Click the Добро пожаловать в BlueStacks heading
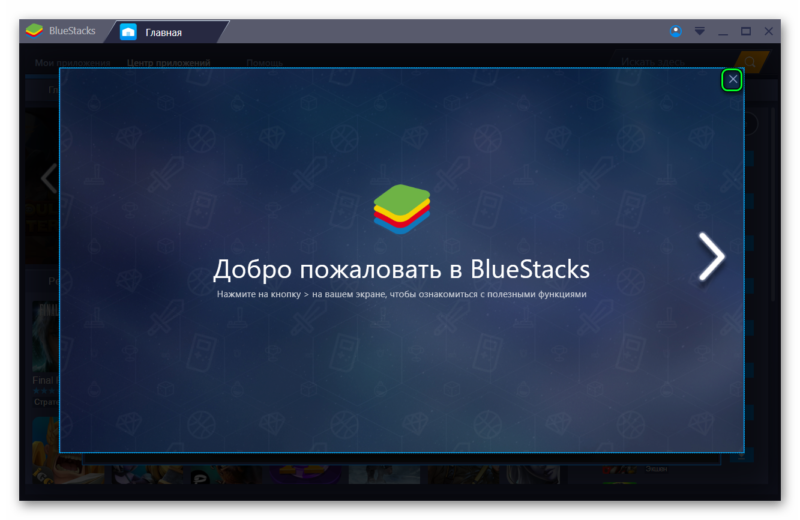800x520 pixels. point(401,269)
